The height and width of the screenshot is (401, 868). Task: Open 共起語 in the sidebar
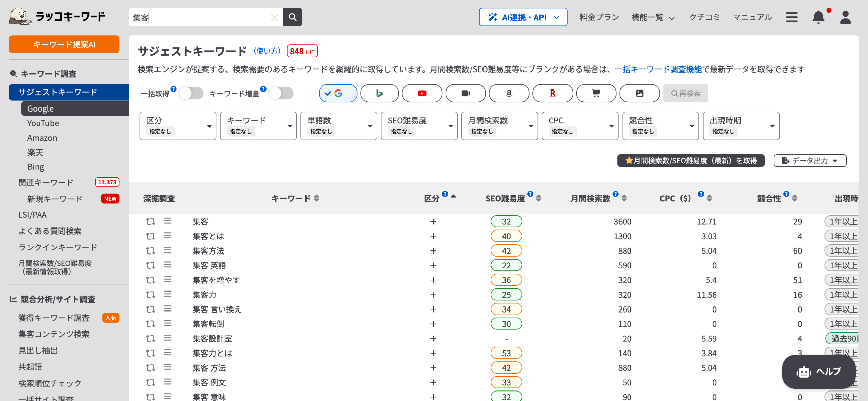click(30, 367)
